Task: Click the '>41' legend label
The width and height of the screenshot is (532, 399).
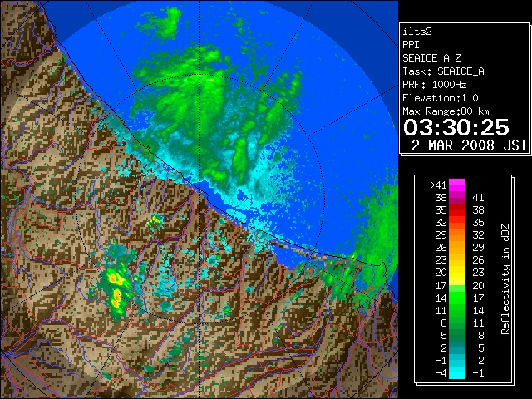Action: (438, 185)
